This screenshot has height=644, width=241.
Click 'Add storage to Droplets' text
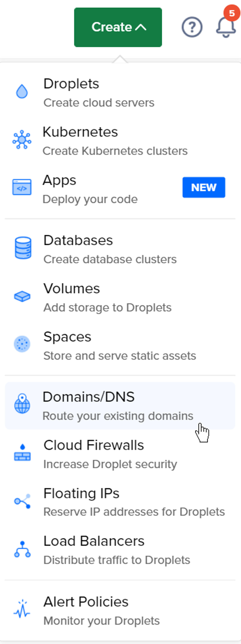(108, 308)
